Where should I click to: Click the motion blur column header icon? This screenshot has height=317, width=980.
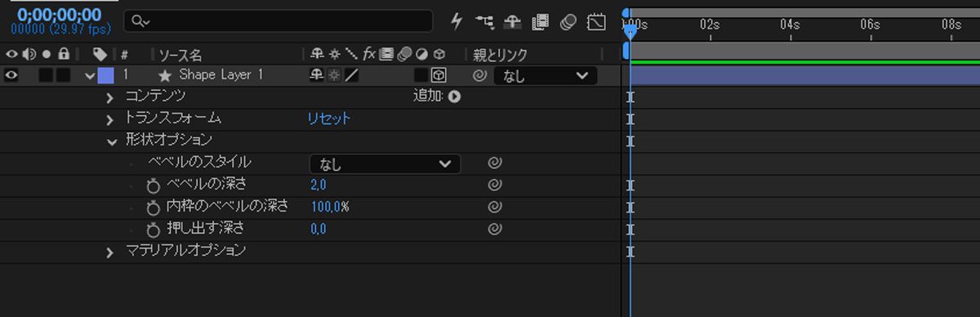[403, 55]
